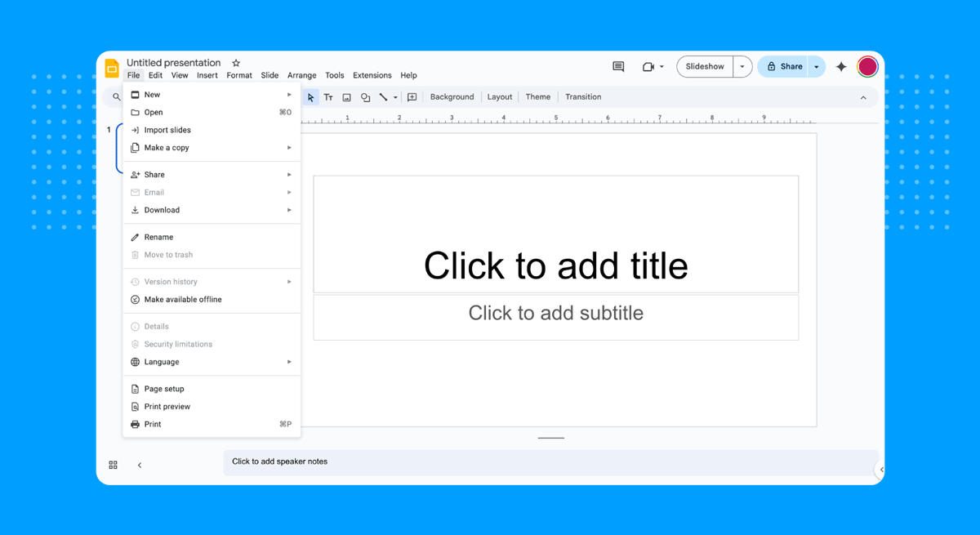Click the Version history entry

click(x=212, y=282)
